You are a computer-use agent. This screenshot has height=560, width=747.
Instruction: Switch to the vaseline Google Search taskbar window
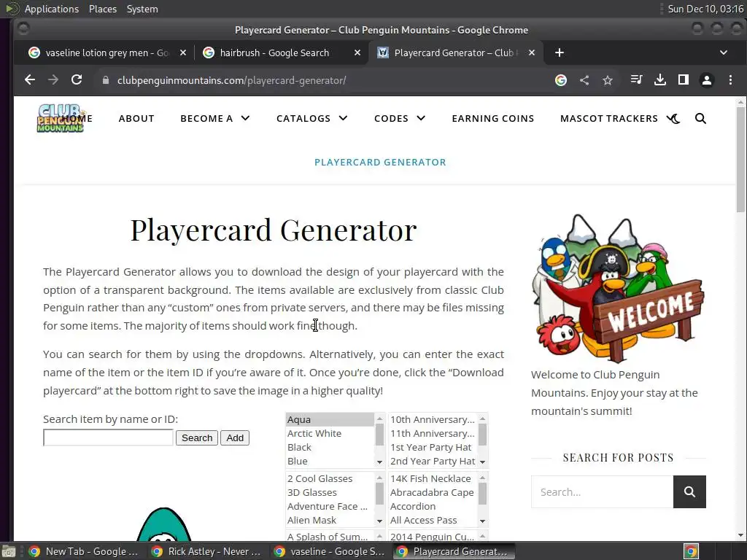[x=330, y=551]
